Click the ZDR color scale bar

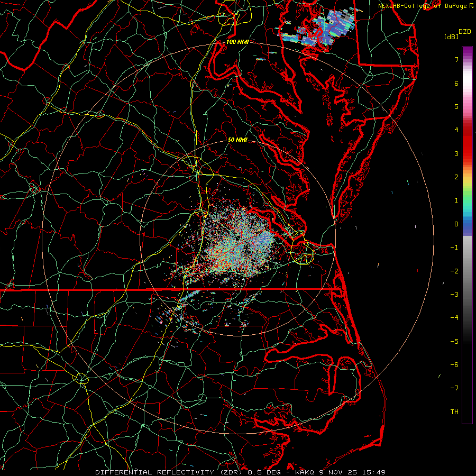(467, 235)
